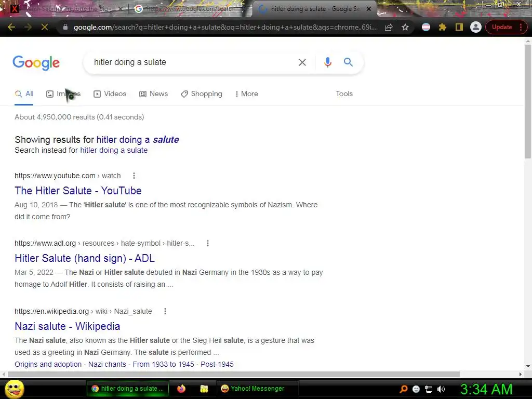The height and width of the screenshot is (399, 532).
Task: Click the horizontal scrollbar right arrow
Action: point(521,374)
